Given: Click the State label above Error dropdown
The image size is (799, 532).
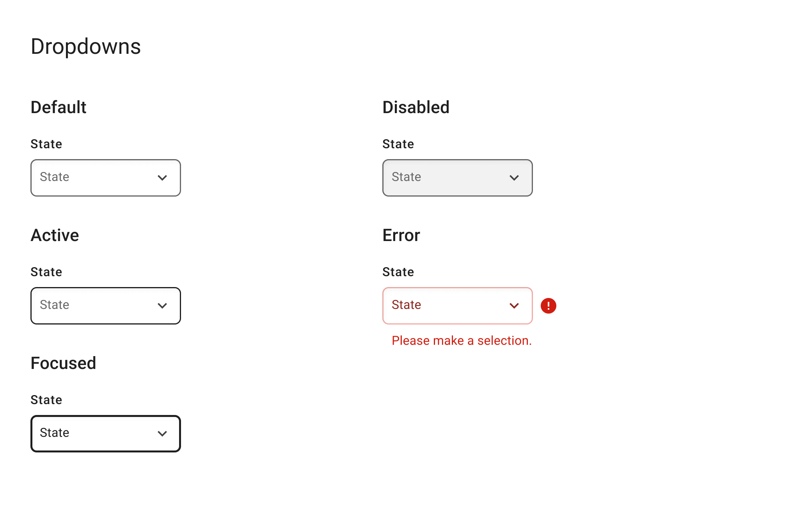Looking at the screenshot, I should (398, 272).
